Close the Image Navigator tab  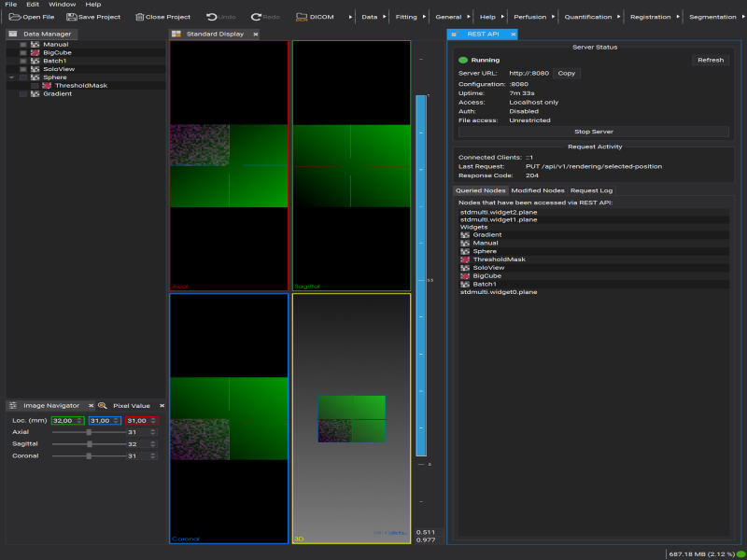pos(91,406)
